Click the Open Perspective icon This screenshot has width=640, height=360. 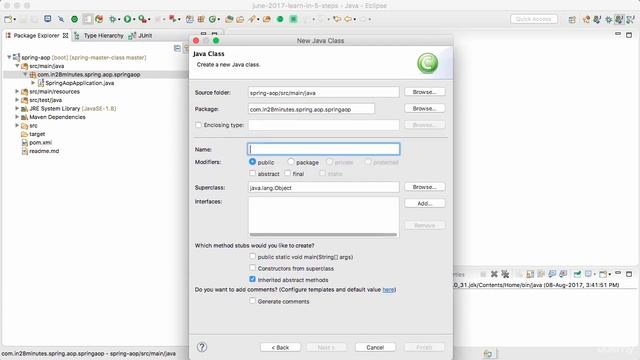click(572, 19)
